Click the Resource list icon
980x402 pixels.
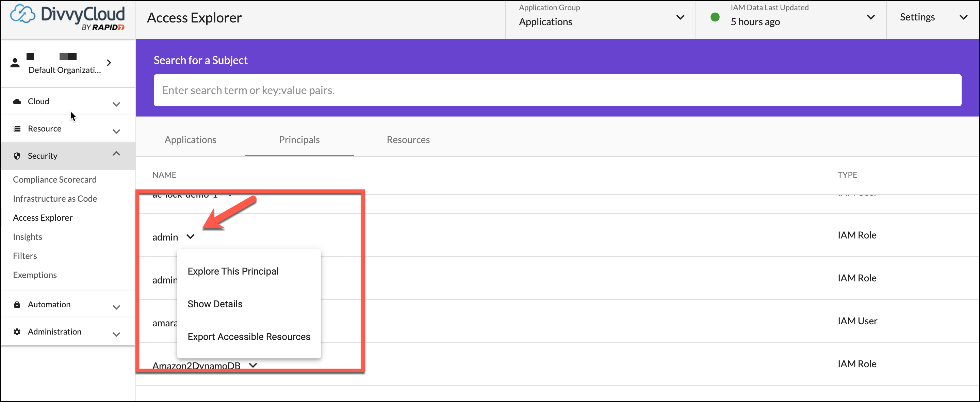coord(17,129)
